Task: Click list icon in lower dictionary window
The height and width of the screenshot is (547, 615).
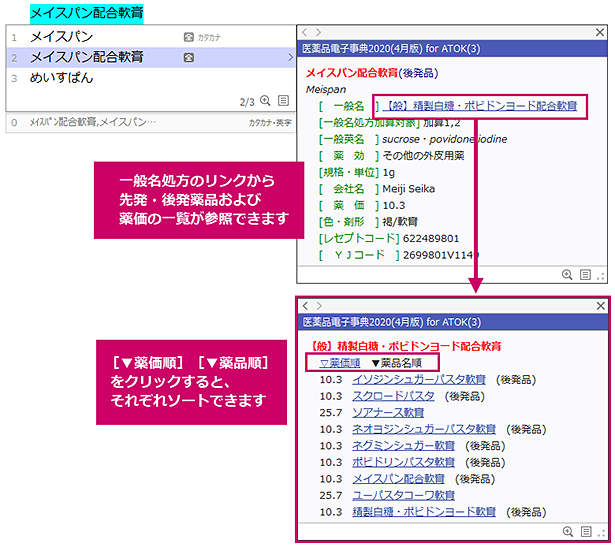Action: [x=586, y=531]
